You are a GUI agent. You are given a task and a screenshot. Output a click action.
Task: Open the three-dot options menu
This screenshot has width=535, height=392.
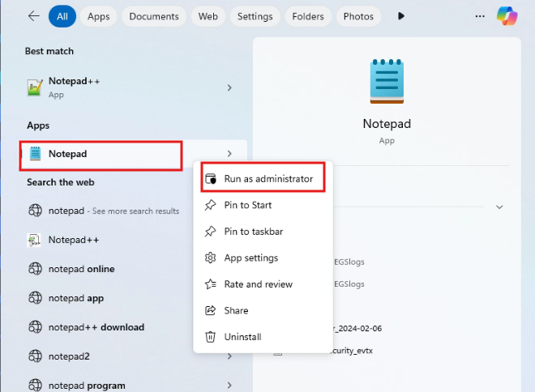480,16
